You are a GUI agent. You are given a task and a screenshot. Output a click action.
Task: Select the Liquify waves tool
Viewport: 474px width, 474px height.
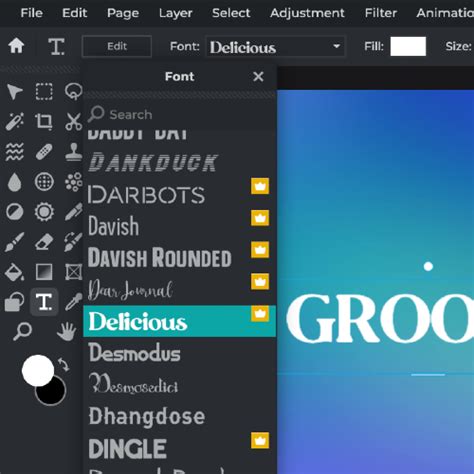pos(15,152)
